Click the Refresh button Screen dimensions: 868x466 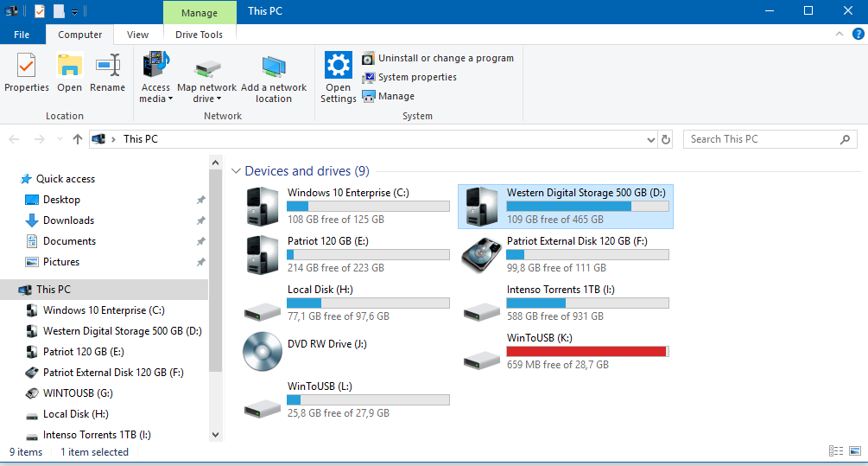coord(665,140)
